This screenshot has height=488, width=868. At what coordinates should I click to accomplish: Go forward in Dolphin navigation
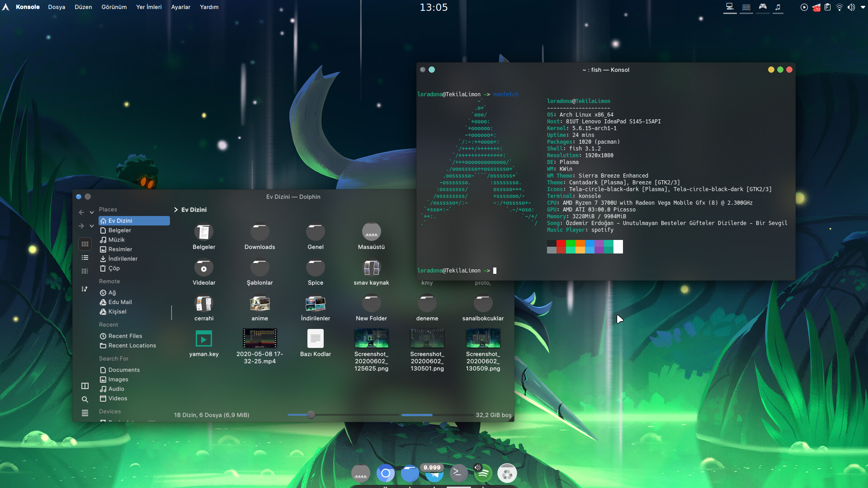pyautogui.click(x=81, y=226)
